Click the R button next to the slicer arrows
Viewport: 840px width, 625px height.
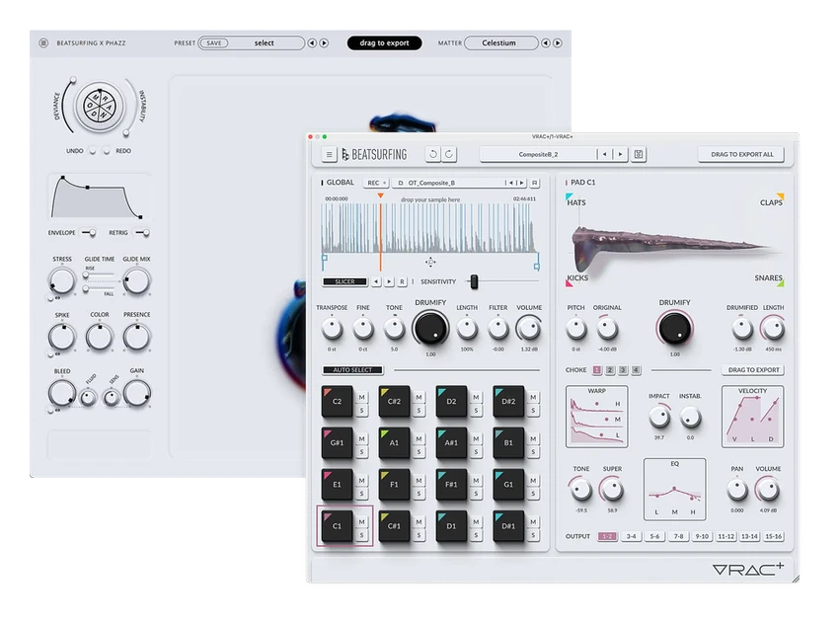(x=402, y=281)
